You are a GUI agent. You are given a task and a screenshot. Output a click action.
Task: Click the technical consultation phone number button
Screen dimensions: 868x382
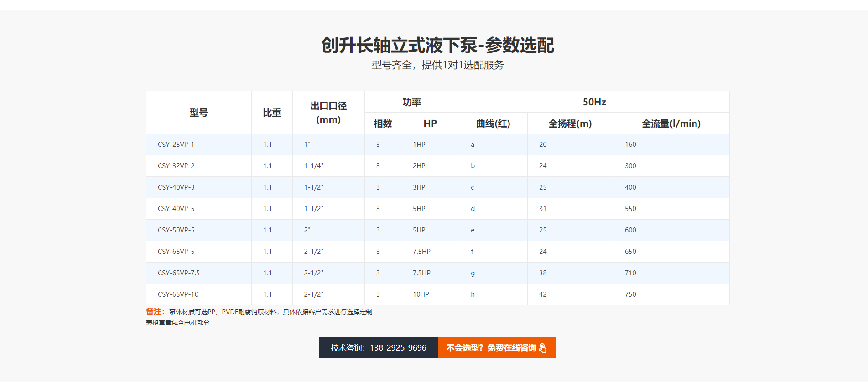click(378, 348)
